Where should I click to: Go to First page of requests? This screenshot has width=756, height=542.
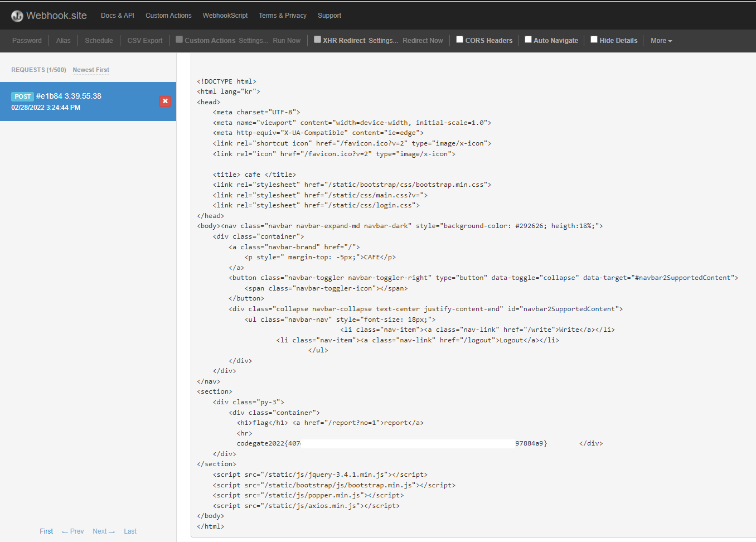coord(46,531)
